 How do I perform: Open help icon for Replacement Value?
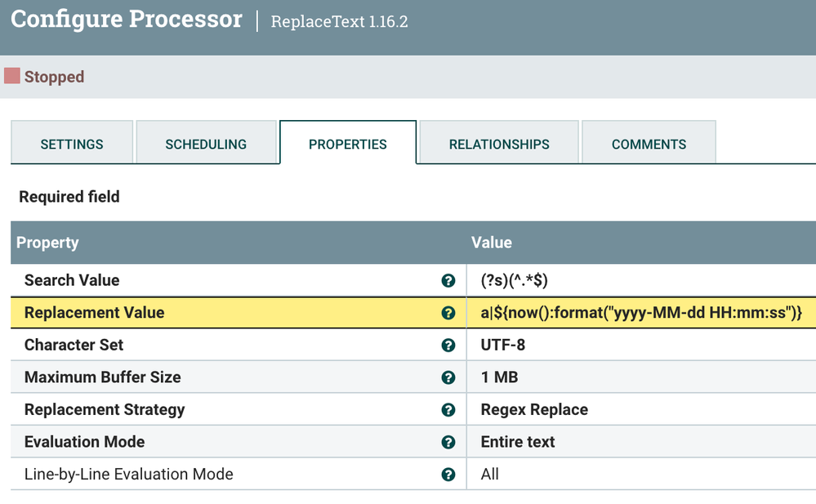tap(448, 313)
